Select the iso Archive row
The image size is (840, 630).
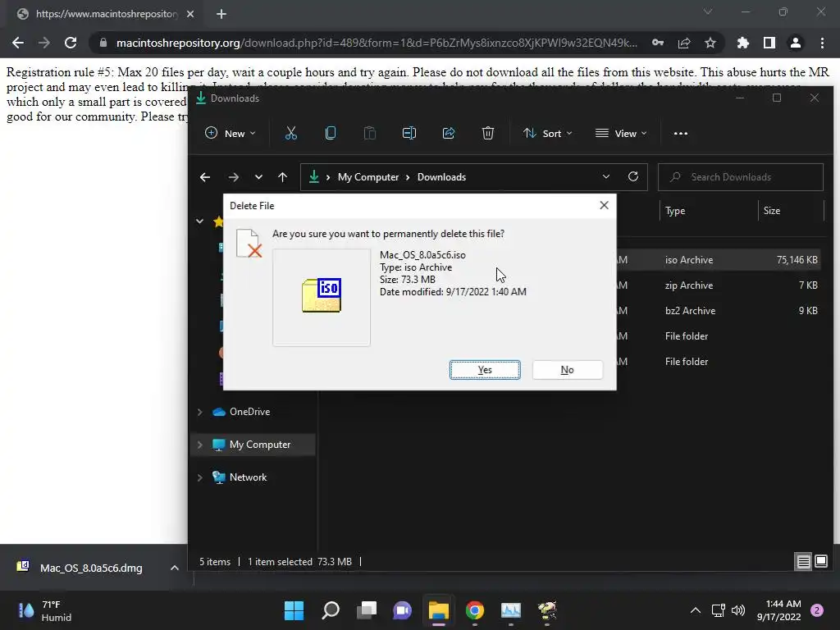[719, 260]
